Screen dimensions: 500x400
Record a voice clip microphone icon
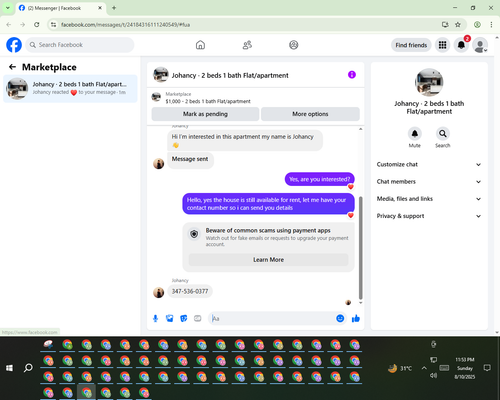[x=155, y=319]
